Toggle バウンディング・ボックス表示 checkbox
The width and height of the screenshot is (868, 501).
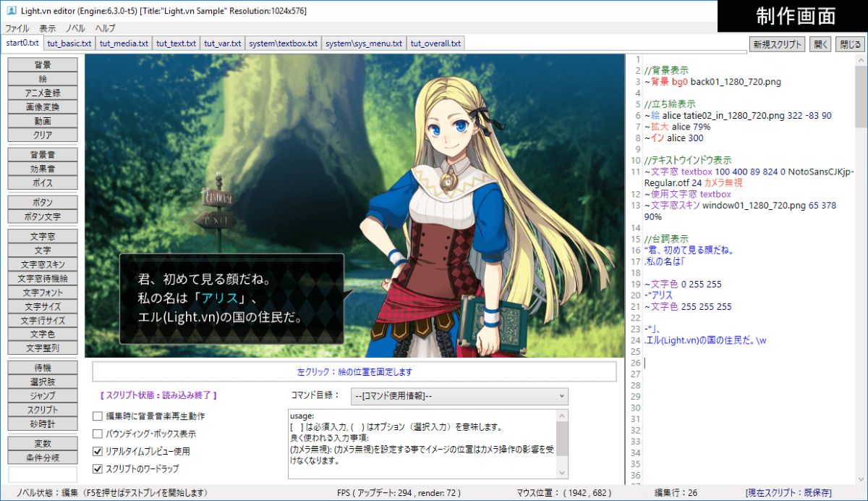tap(98, 434)
